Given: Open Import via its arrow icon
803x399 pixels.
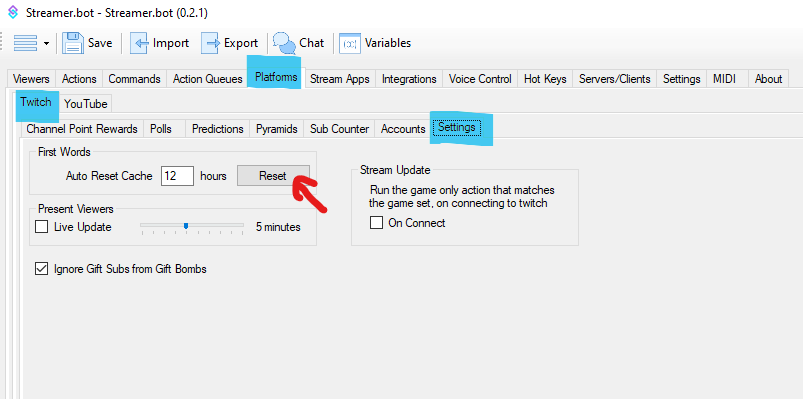Looking at the screenshot, I should 139,43.
